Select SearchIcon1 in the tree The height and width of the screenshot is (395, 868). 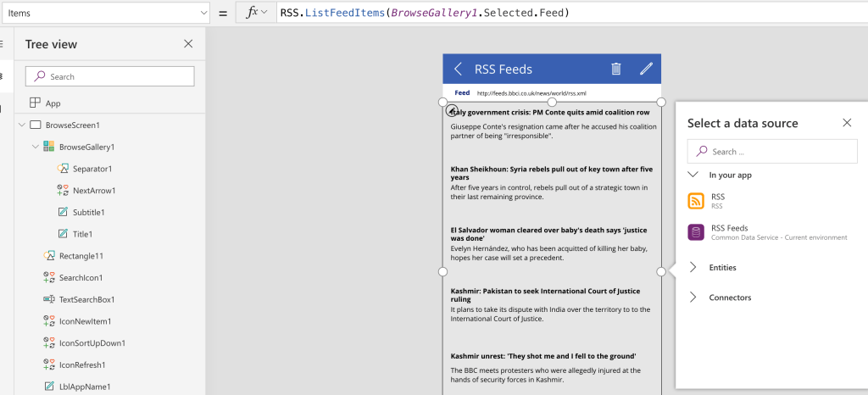coord(81,278)
